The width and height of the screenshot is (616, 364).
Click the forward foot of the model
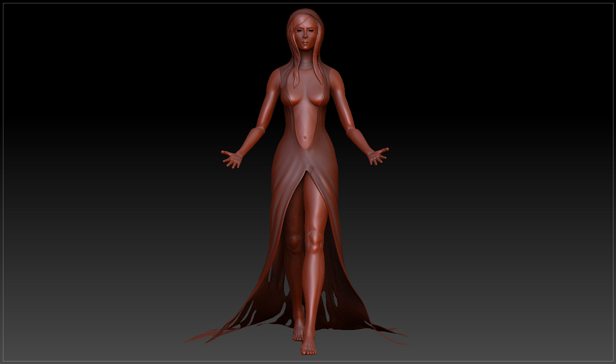(309, 344)
